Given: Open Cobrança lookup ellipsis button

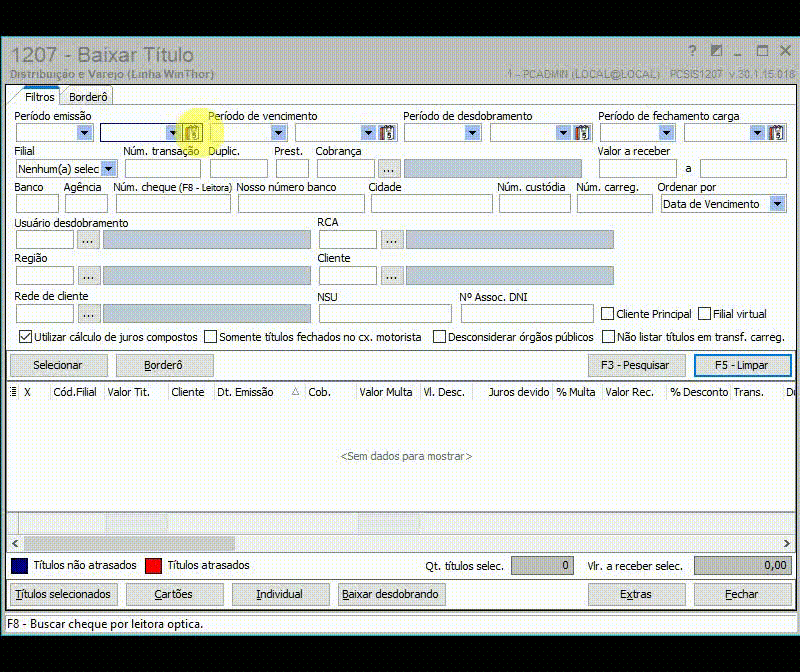Looking at the screenshot, I should (x=389, y=168).
